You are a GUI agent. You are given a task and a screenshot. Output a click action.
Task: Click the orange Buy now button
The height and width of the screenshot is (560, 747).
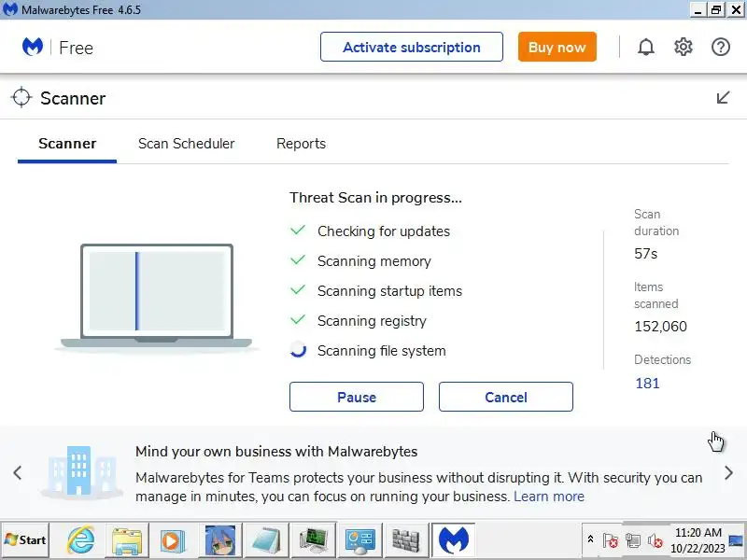coord(557,47)
